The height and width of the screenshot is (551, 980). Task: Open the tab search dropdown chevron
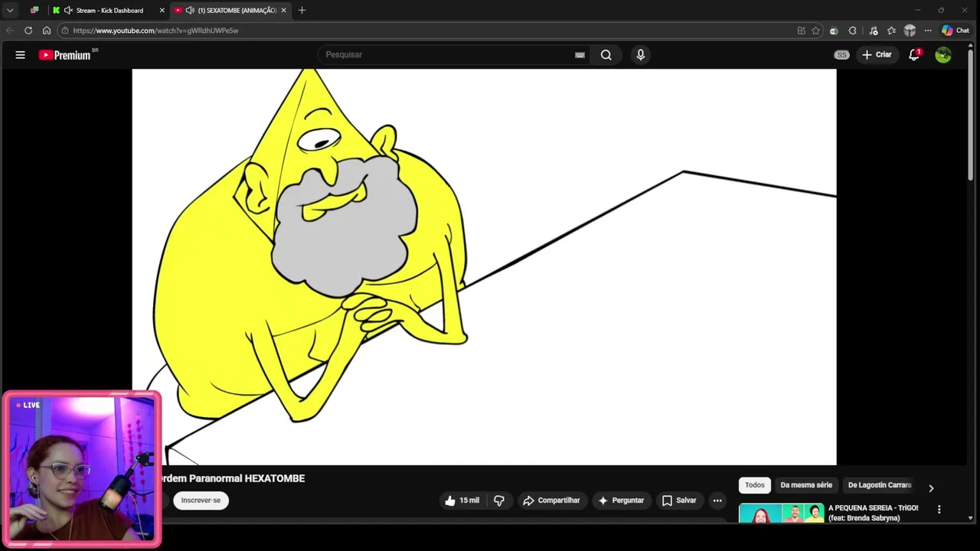[10, 10]
